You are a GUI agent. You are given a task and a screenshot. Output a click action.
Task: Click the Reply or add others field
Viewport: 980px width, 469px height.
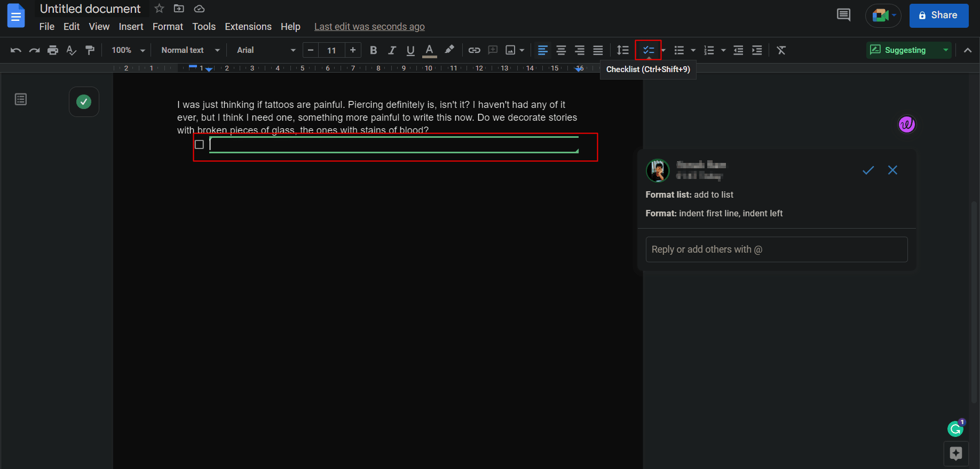coord(777,249)
